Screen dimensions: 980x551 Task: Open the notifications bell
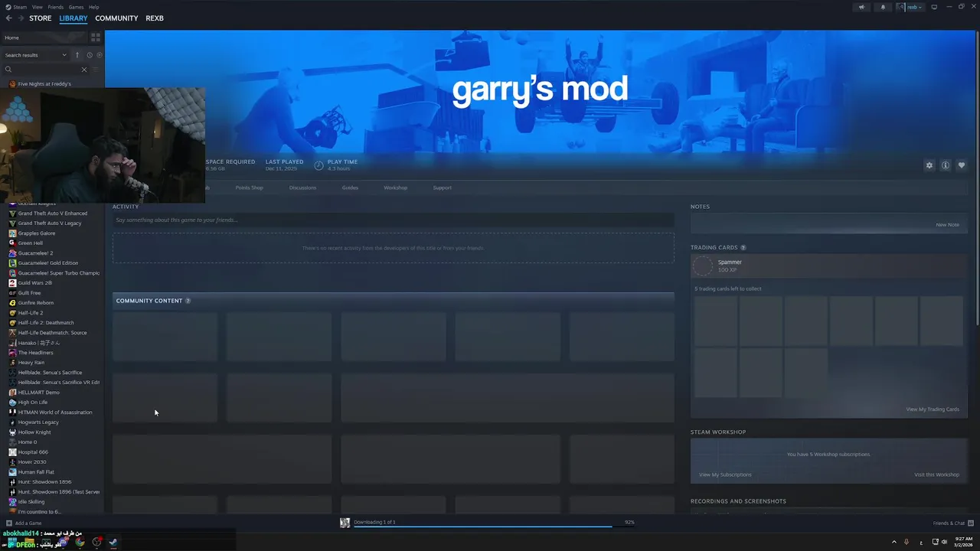pyautogui.click(x=883, y=7)
